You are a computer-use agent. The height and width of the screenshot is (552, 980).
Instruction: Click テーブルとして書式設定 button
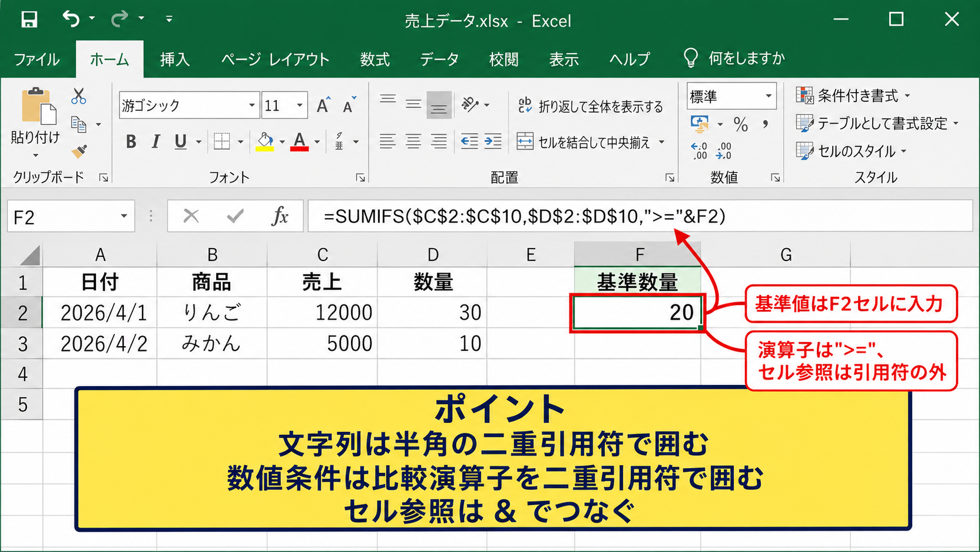click(x=877, y=124)
